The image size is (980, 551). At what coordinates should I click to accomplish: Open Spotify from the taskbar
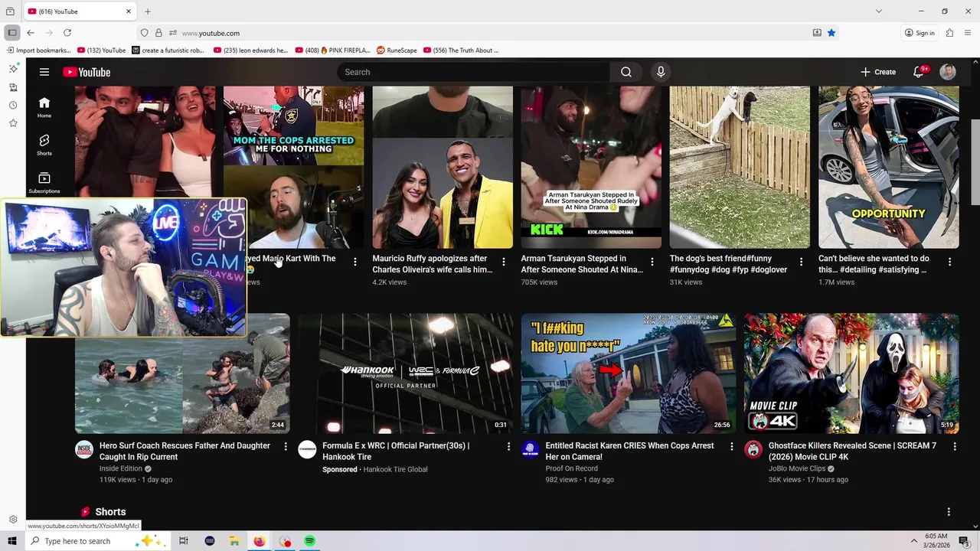[x=309, y=541]
